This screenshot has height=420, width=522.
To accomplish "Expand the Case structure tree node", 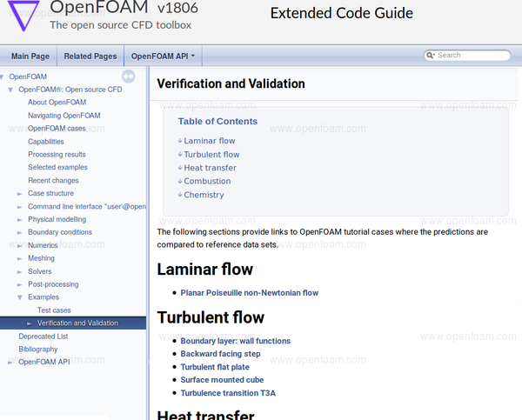I will tap(20, 194).
